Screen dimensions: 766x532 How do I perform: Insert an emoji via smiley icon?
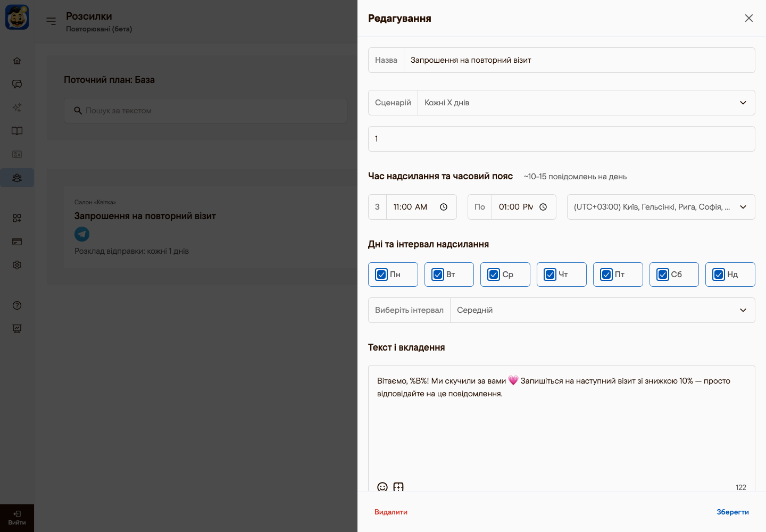click(x=382, y=487)
